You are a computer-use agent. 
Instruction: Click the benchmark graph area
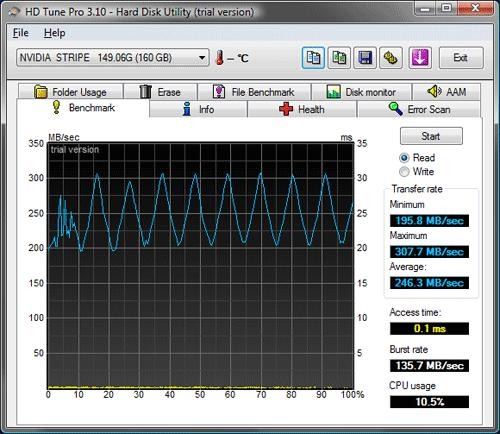click(x=200, y=266)
